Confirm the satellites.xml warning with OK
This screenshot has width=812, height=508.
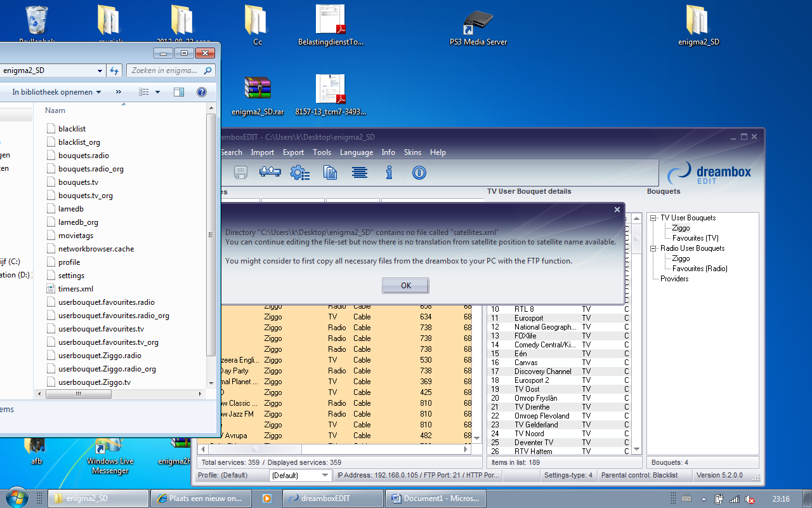[406, 286]
